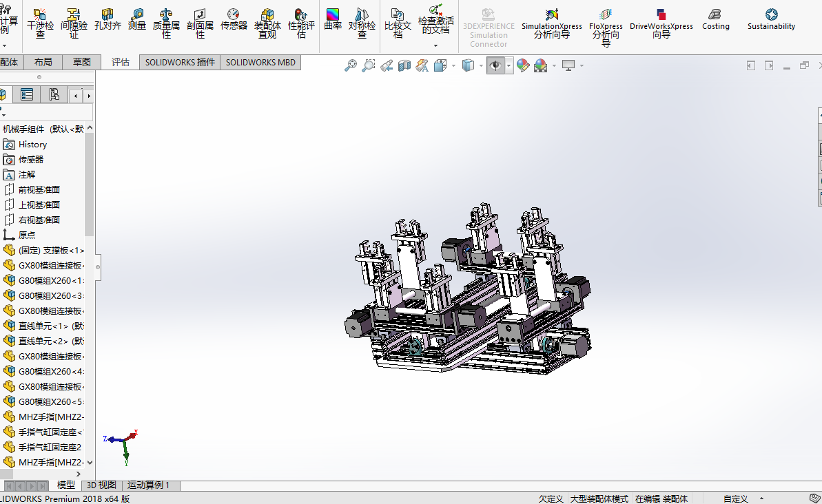Open Apply Scene dropdown arrow

pos(553,66)
